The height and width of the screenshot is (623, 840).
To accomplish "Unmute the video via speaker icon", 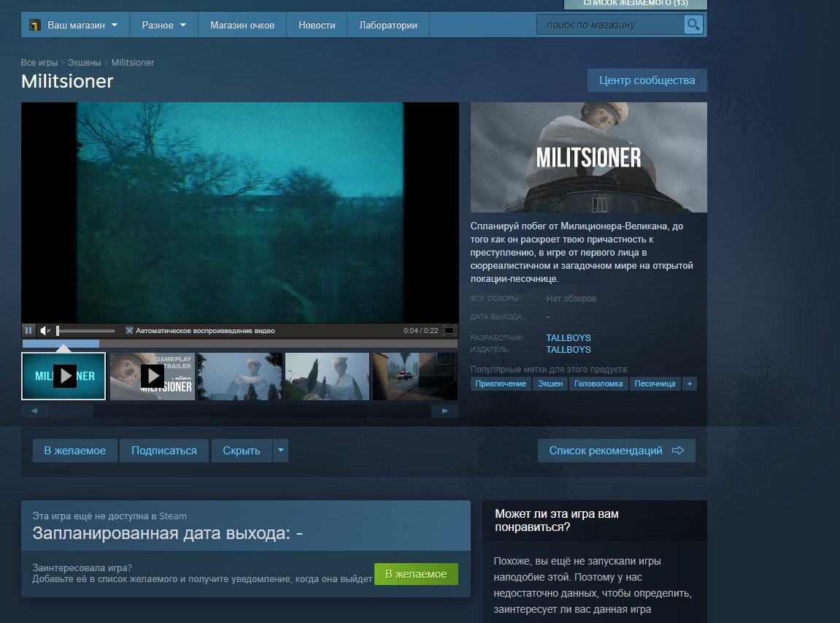I will (x=45, y=330).
